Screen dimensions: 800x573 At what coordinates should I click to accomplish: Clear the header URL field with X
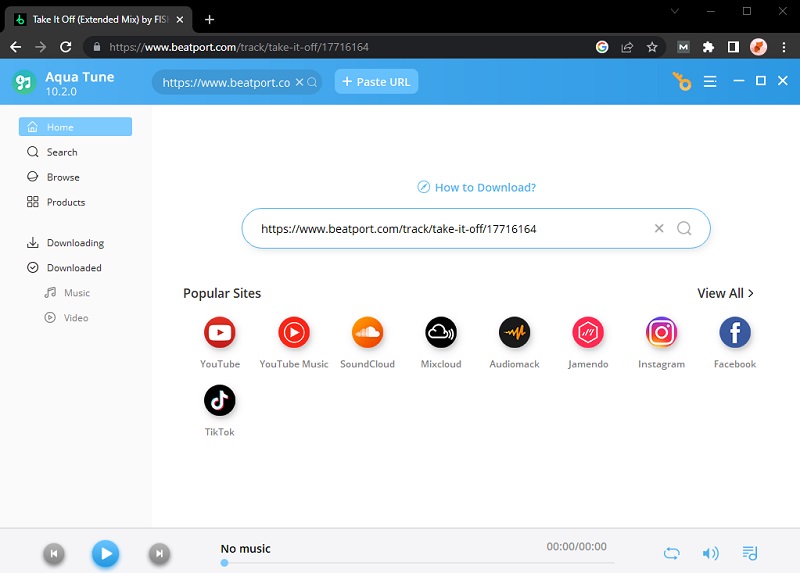pyautogui.click(x=299, y=82)
